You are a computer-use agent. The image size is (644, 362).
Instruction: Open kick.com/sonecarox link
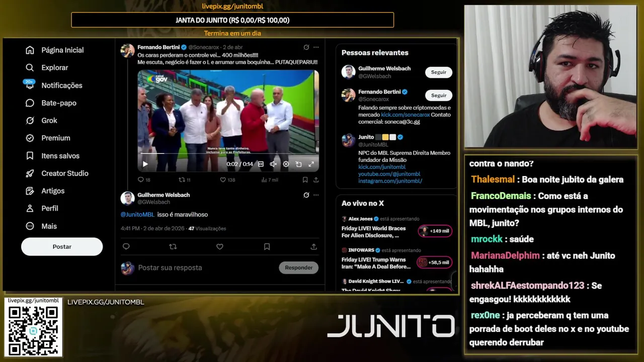(x=406, y=115)
